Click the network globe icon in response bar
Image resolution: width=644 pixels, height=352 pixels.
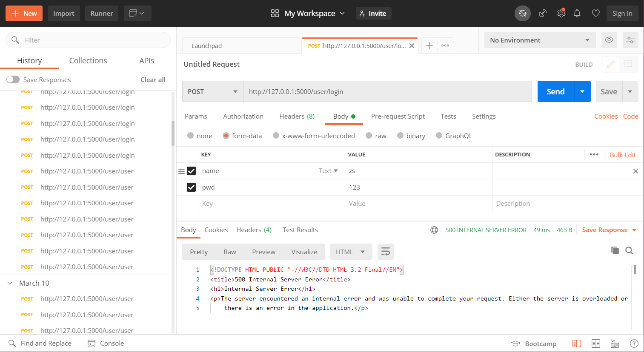pyautogui.click(x=434, y=230)
